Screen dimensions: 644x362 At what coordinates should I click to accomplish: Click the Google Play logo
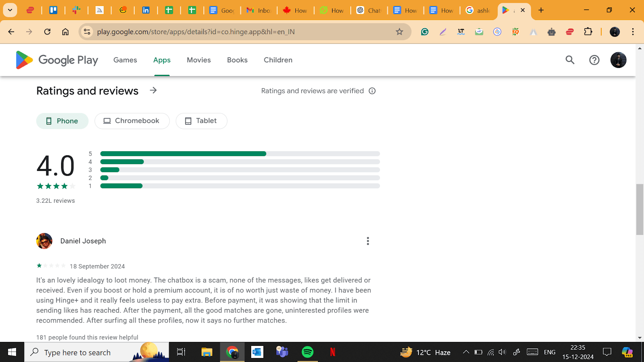coord(57,60)
